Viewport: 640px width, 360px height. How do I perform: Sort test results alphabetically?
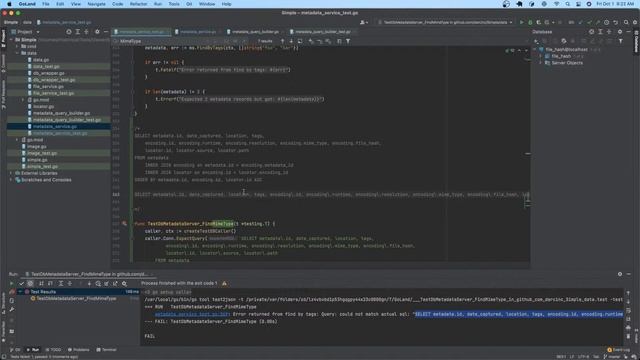(x=41, y=284)
